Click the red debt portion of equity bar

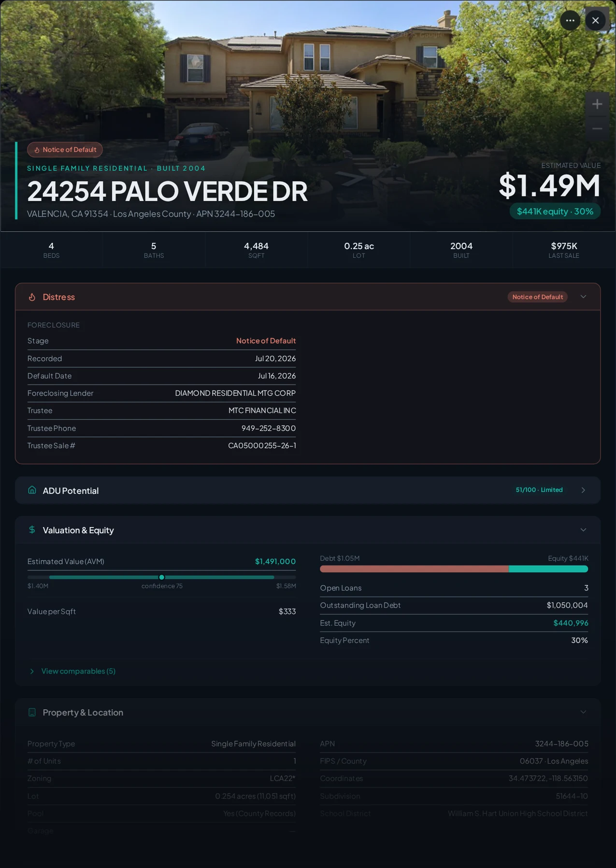[x=414, y=569]
